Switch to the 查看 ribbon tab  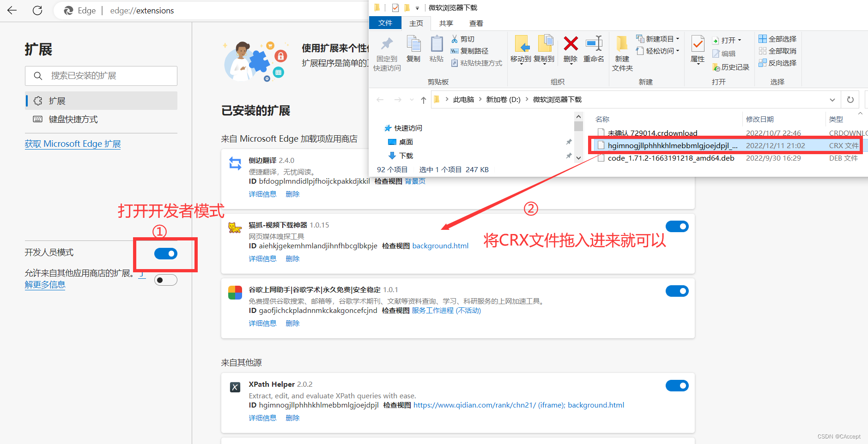pyautogui.click(x=476, y=23)
